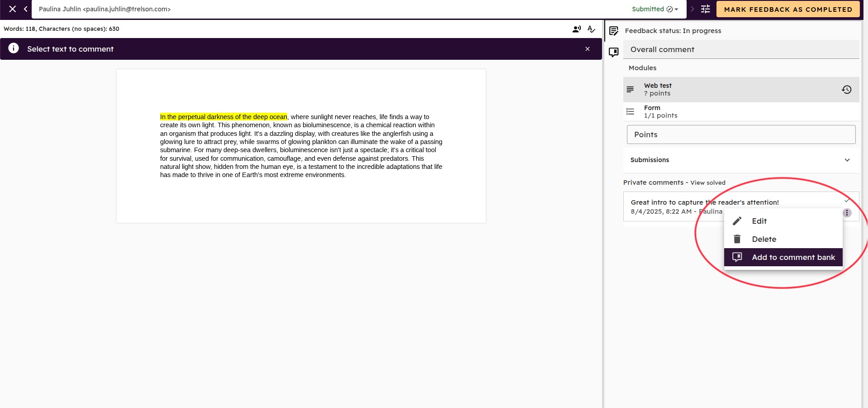Click the comment's three-dot options button
The height and width of the screenshot is (408, 868).
847,213
